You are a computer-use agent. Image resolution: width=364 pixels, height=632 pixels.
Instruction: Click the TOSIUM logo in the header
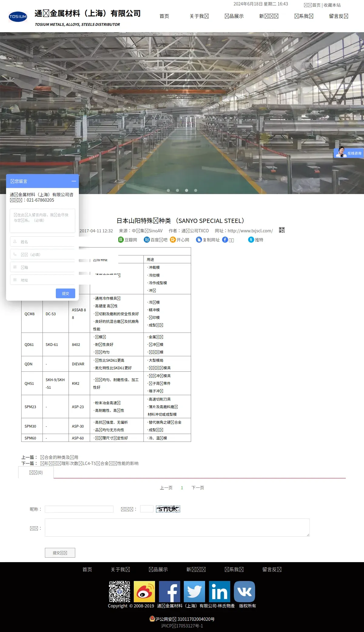18,16
